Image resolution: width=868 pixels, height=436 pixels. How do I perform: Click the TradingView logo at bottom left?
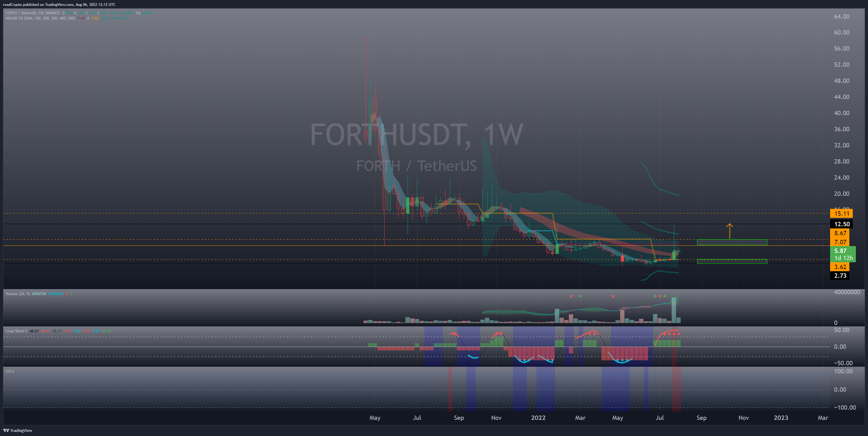click(x=18, y=430)
